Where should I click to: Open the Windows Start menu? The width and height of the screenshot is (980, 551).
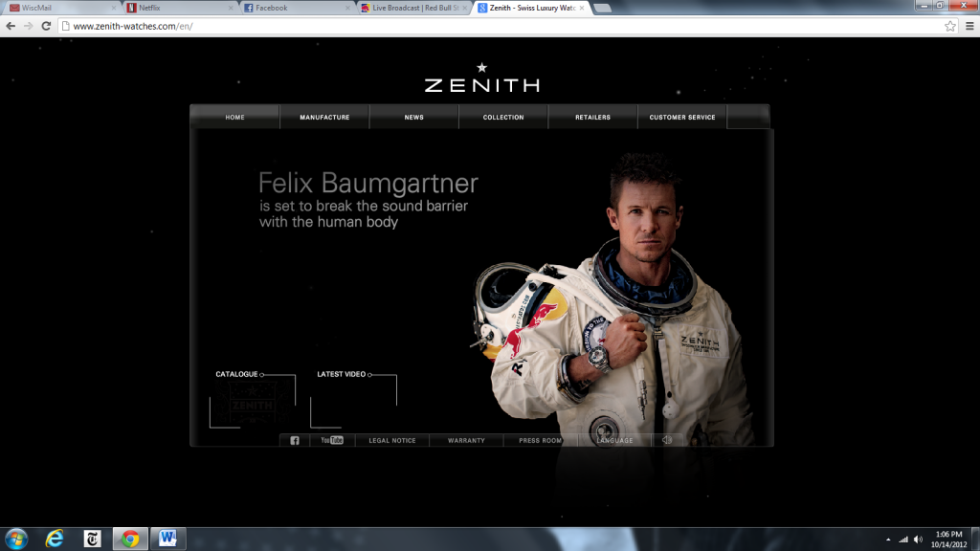tap(16, 539)
